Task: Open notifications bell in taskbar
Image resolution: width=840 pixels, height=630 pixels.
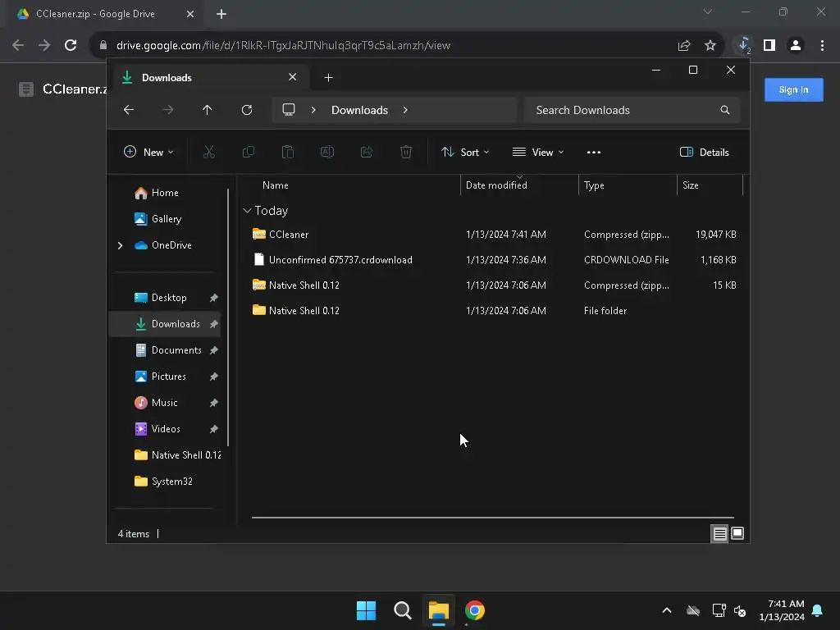Action: 818,610
